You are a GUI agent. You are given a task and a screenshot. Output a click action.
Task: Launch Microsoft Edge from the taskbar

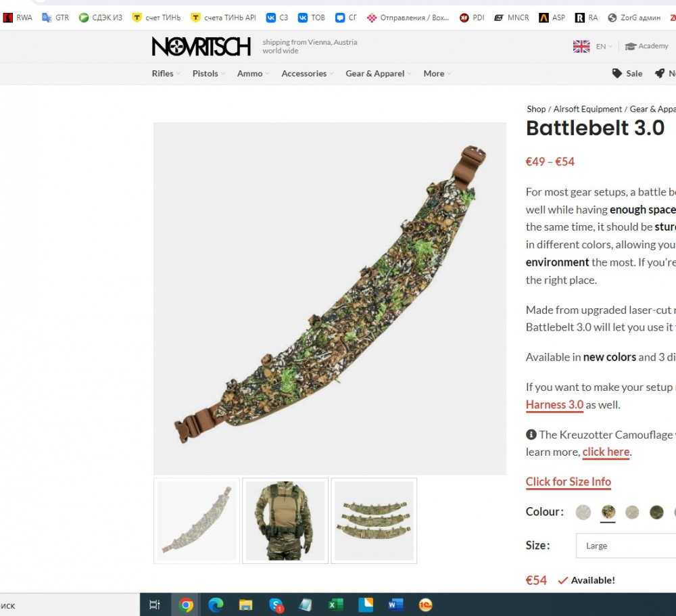(216, 605)
